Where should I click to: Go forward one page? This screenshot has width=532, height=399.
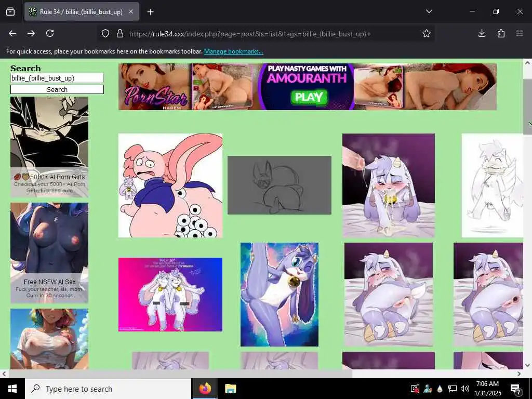[31, 33]
